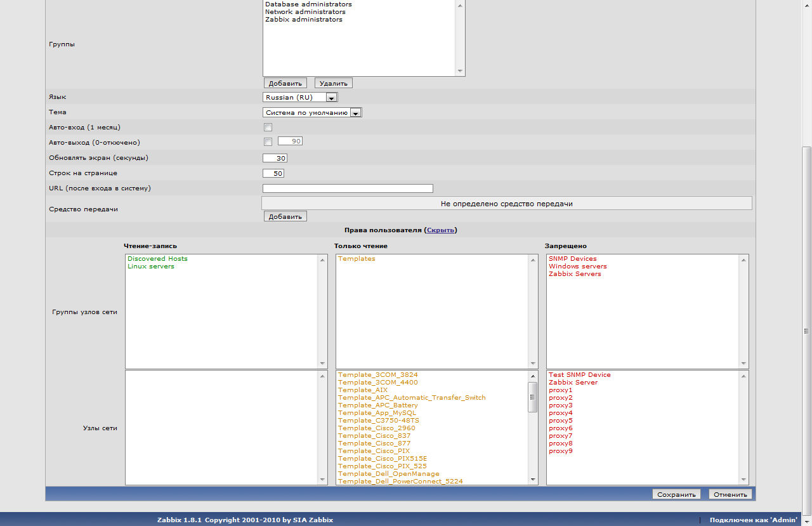812x526 pixels.
Task: Select Linux servers in the read-write list
Action: click(x=151, y=266)
